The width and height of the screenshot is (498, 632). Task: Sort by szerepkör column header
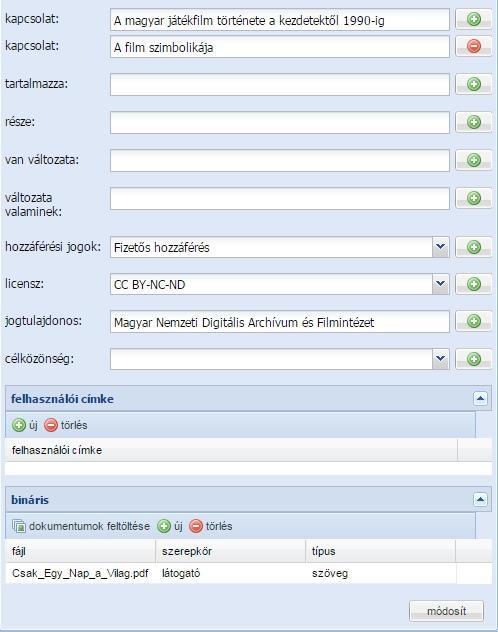click(x=230, y=551)
